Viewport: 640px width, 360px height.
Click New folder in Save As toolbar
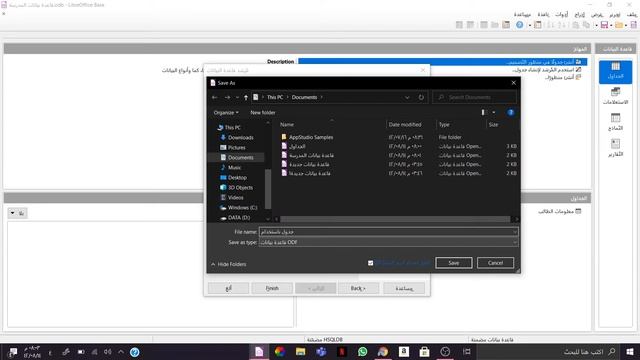click(263, 113)
